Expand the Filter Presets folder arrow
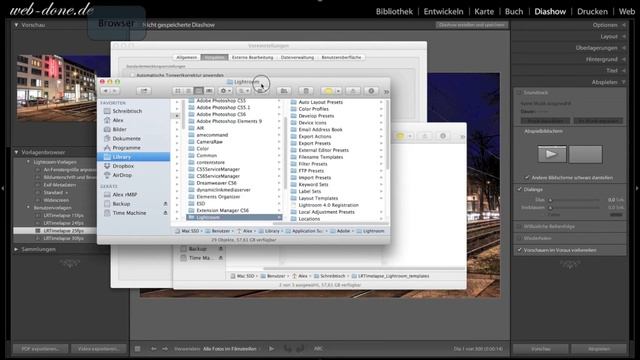 click(x=381, y=164)
